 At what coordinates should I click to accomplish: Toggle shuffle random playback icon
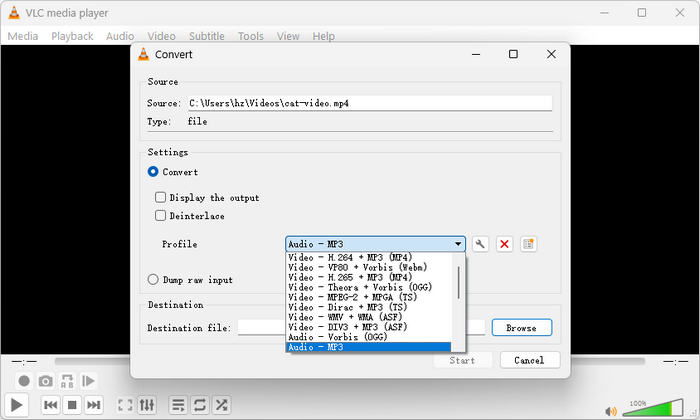221,405
